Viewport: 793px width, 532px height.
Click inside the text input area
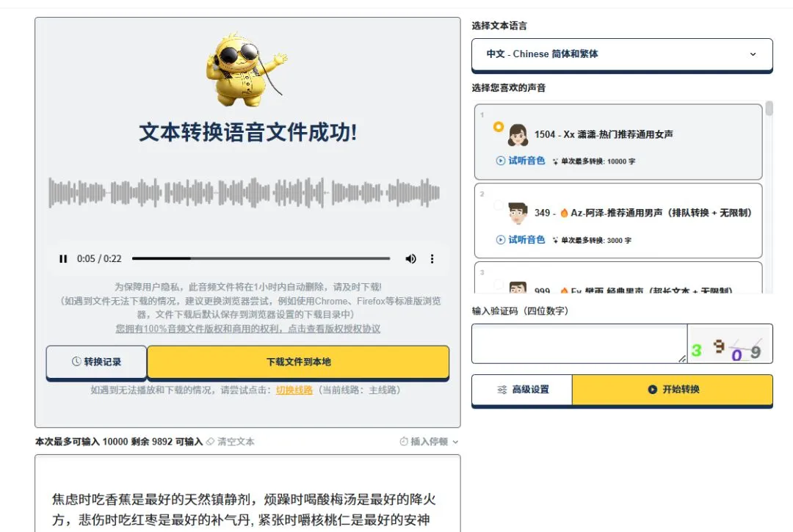click(248, 494)
